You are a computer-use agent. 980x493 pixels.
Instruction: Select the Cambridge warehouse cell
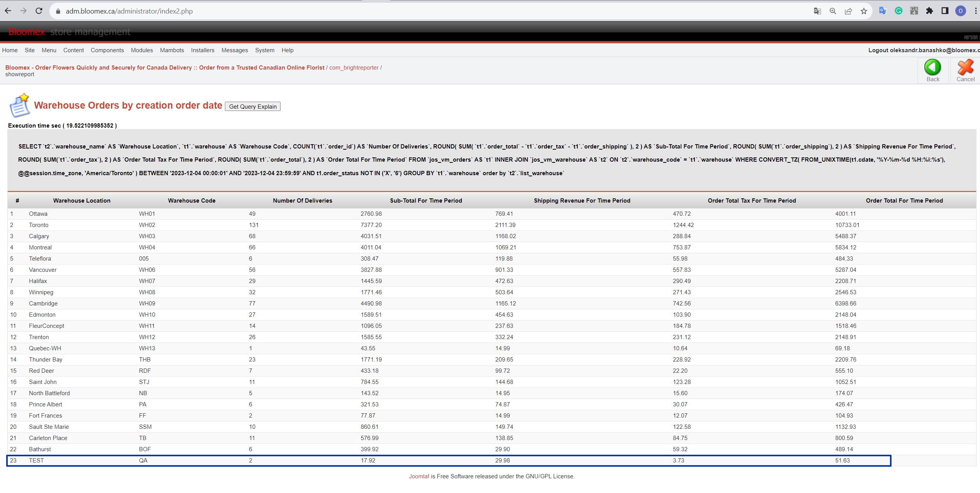click(x=43, y=304)
